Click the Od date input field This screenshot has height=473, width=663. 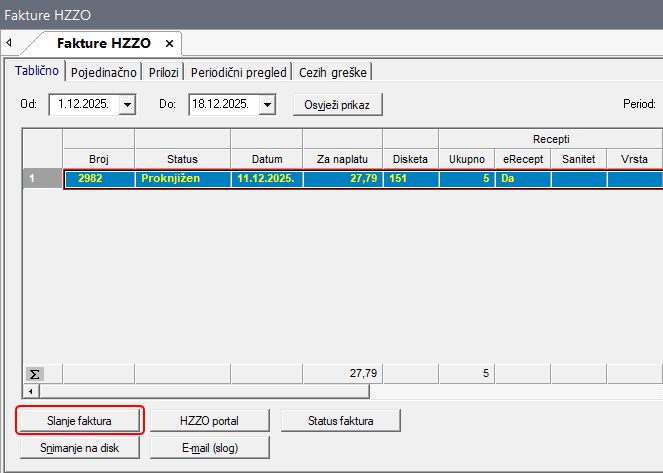point(84,104)
